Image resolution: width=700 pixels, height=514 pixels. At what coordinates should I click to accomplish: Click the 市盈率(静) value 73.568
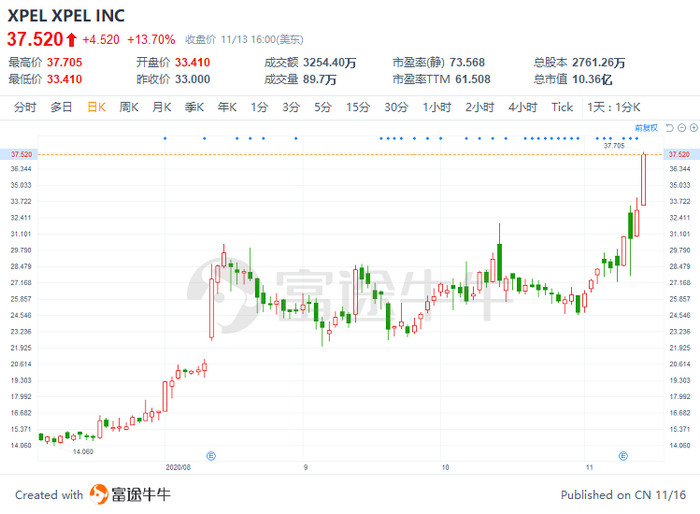point(467,63)
